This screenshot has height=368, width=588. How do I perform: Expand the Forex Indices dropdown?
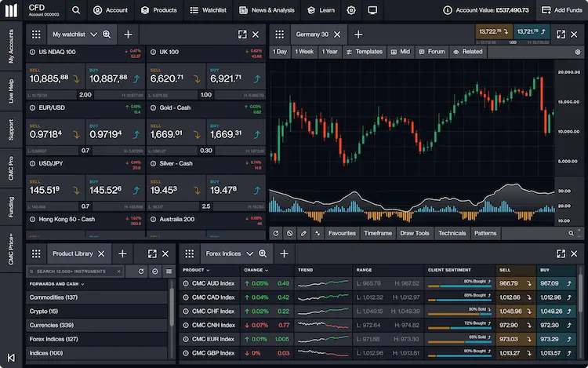click(x=249, y=253)
